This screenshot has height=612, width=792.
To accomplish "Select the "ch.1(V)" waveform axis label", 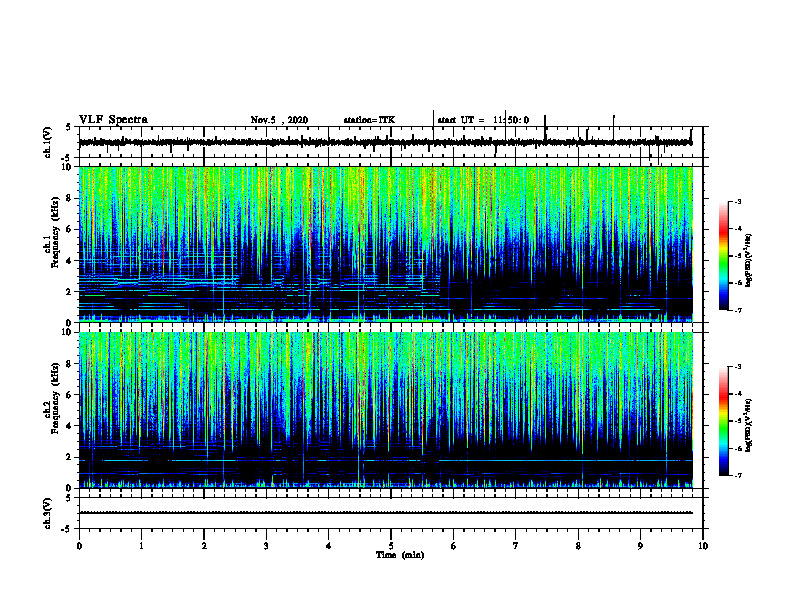I will pos(48,142).
